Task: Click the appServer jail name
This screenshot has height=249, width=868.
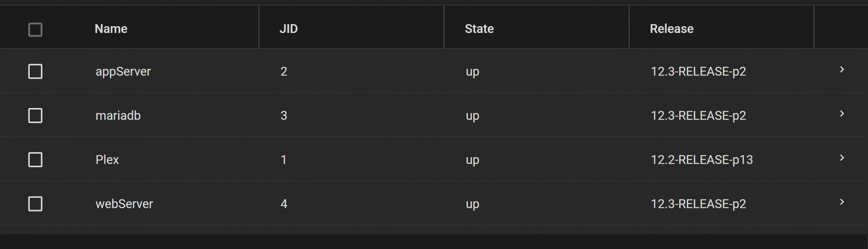Action: pos(123,71)
